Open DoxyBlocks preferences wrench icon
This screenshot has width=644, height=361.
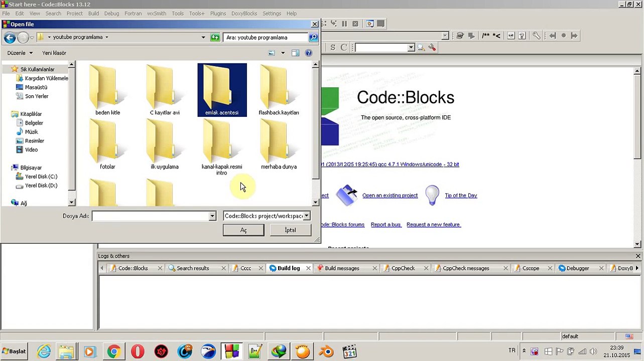(536, 36)
